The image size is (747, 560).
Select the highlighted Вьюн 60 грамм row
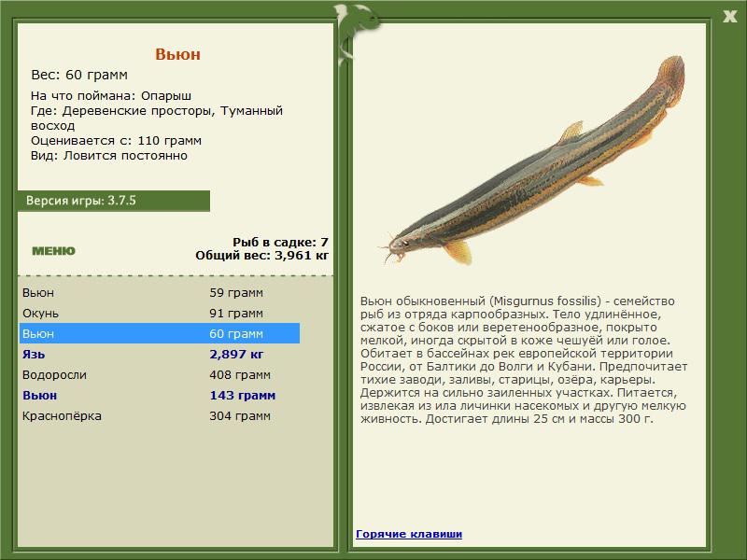[x=160, y=333]
